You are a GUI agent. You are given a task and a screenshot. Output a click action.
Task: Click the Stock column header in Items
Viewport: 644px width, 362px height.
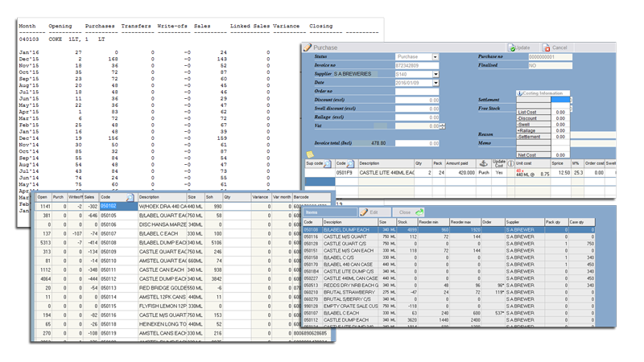[407, 222]
